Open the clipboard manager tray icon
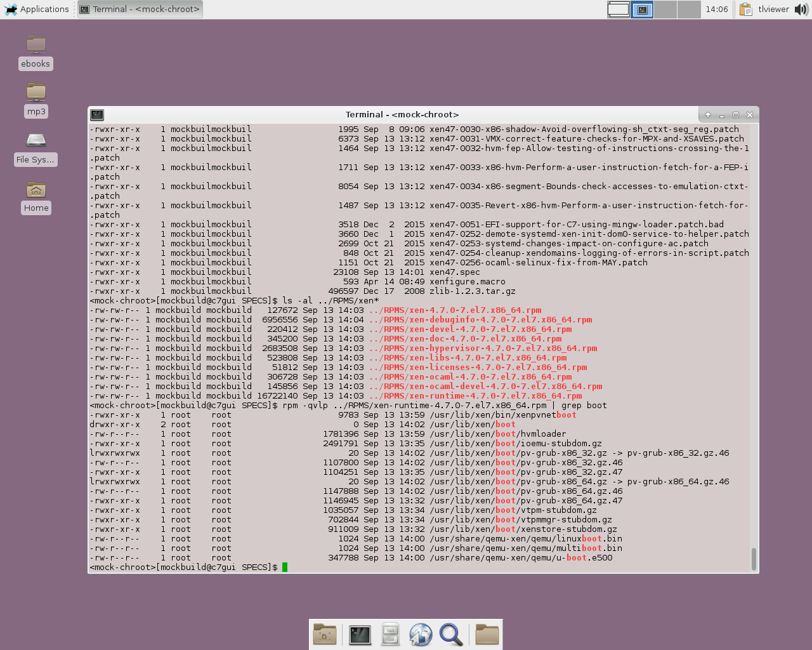 [746, 10]
